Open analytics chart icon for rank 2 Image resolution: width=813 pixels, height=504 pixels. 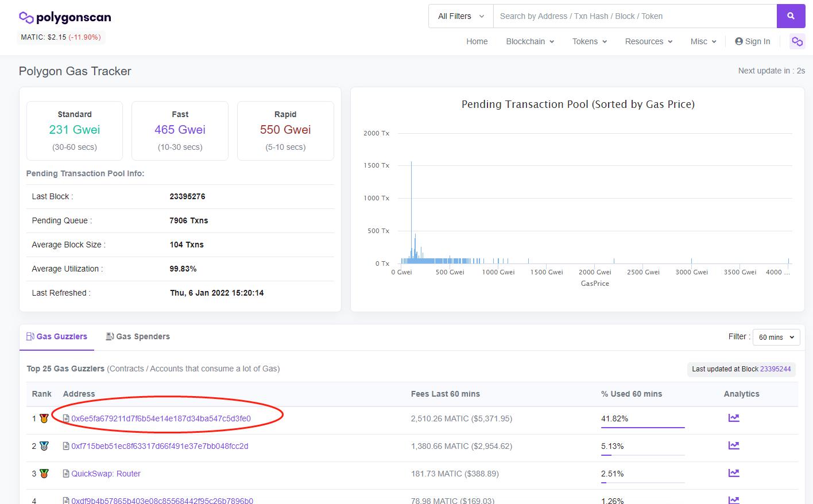[733, 445]
